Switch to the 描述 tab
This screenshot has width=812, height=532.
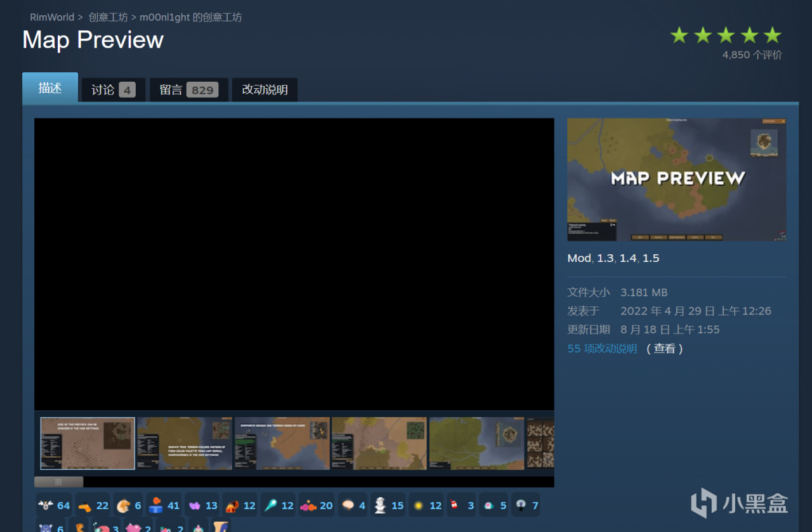coord(50,88)
